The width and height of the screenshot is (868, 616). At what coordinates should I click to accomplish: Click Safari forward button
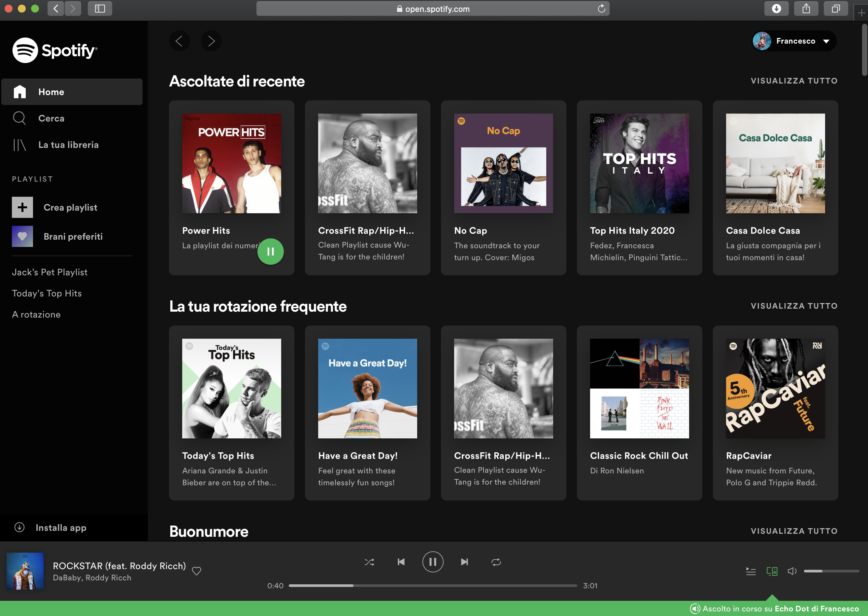[73, 9]
